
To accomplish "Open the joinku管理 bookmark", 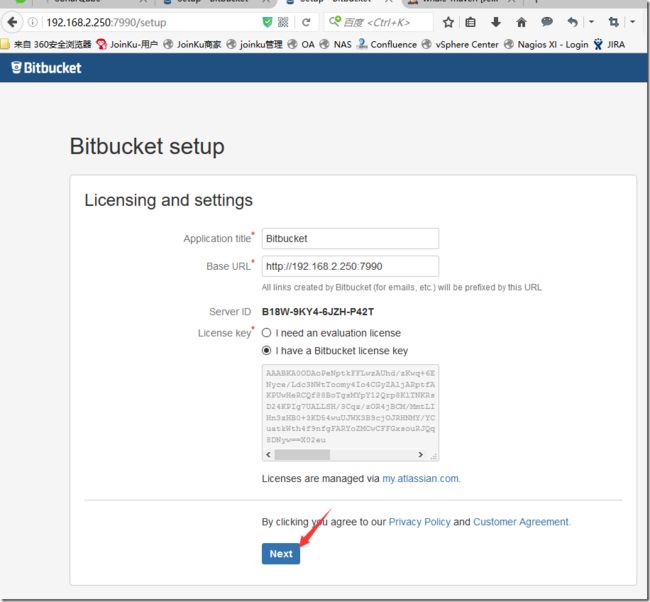I will point(255,44).
